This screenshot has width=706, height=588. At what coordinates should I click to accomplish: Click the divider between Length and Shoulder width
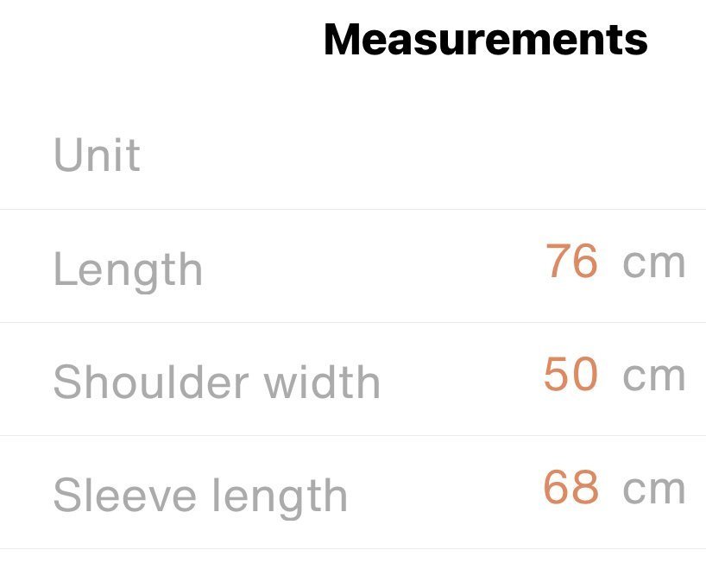353,322
